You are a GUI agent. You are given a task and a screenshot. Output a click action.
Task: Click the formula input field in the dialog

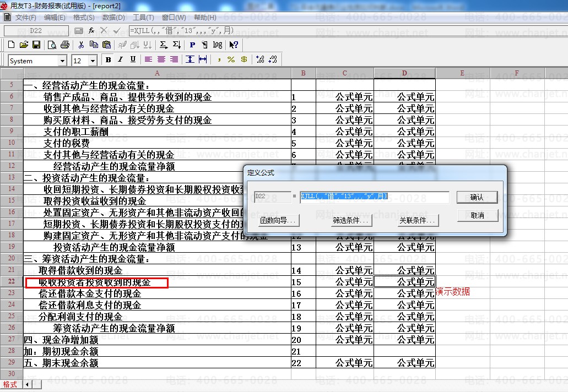pos(374,197)
